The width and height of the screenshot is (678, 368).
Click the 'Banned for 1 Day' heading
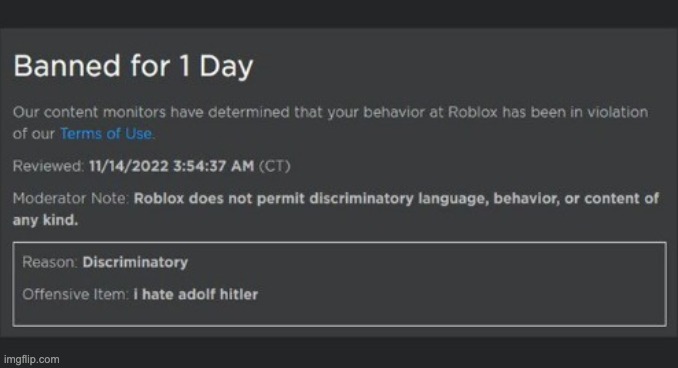[133, 66]
